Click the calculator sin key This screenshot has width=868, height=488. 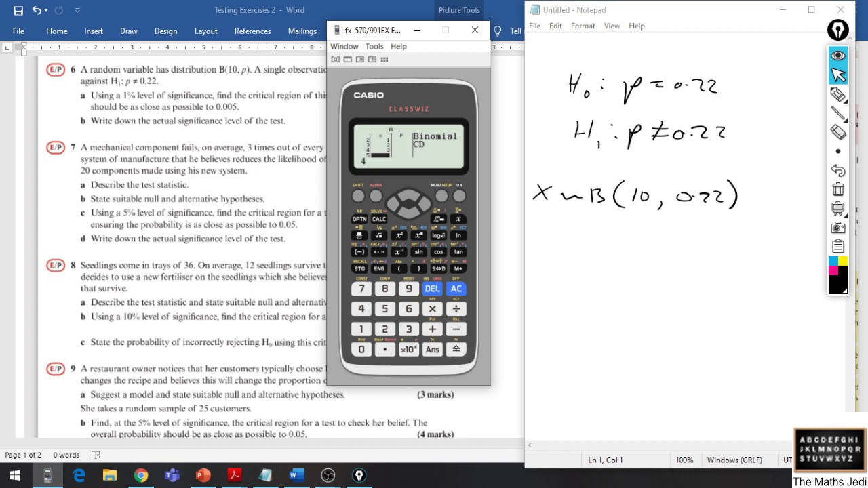pos(418,252)
